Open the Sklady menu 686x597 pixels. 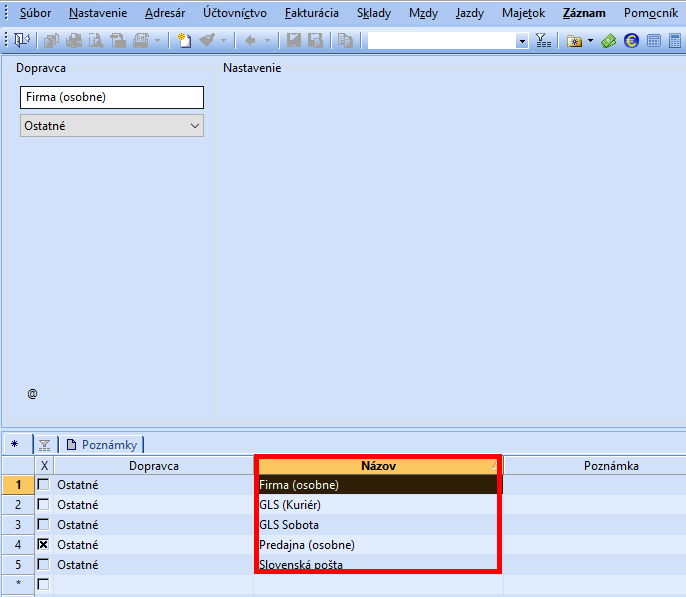pos(374,13)
